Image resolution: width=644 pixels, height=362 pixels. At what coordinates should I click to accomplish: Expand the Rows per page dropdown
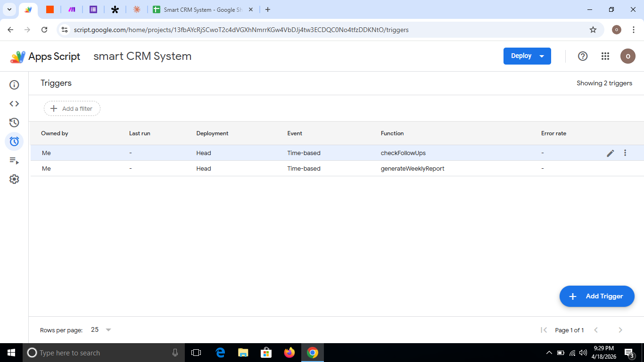point(101,330)
